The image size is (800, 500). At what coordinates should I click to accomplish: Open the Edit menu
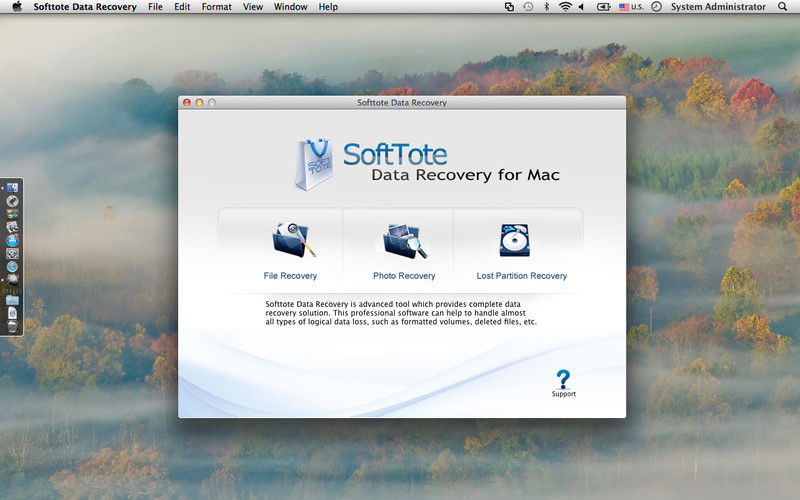(182, 7)
